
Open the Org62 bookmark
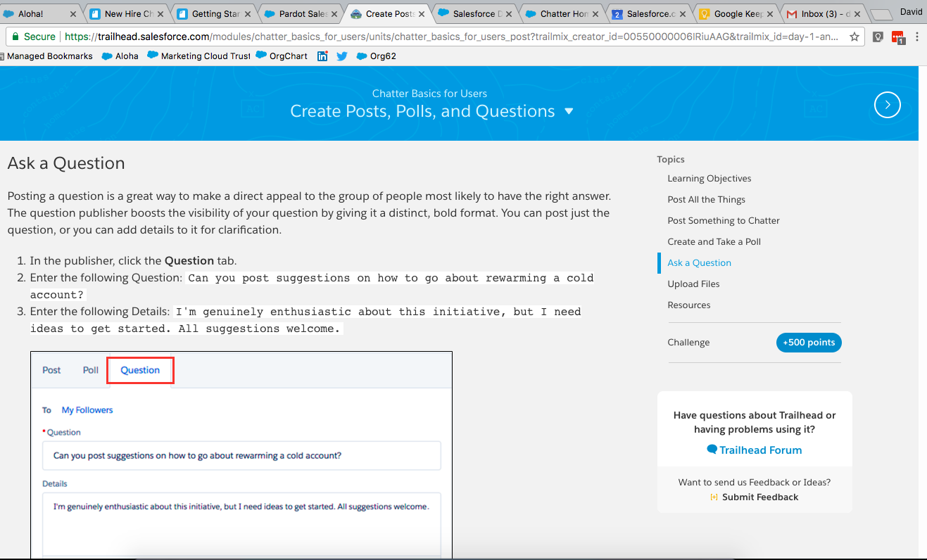376,56
